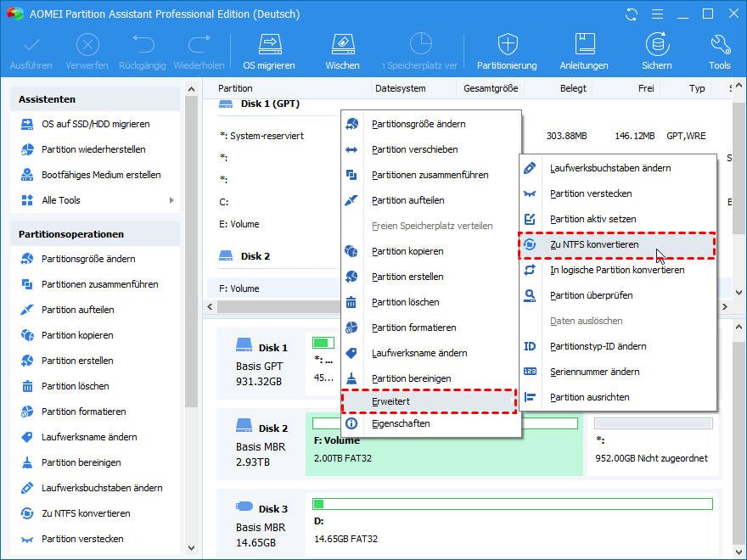747x560 pixels.
Task: Select Laufwerksname ändern in sidebar
Action: (x=89, y=437)
